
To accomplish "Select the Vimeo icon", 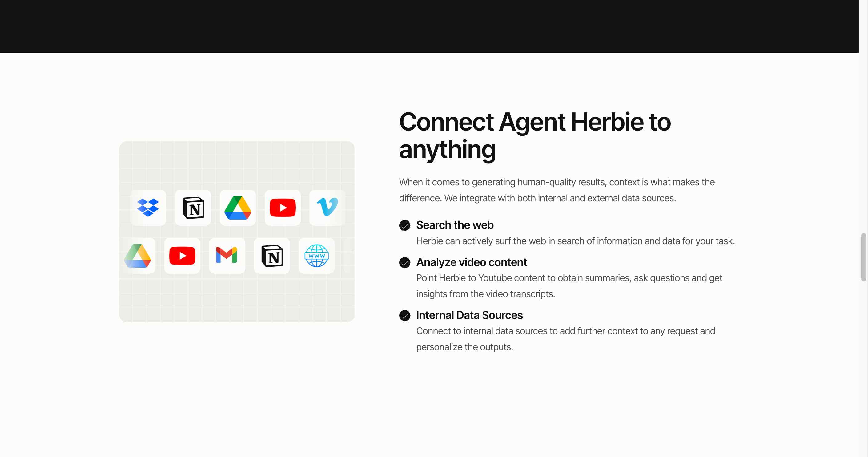I will [328, 207].
